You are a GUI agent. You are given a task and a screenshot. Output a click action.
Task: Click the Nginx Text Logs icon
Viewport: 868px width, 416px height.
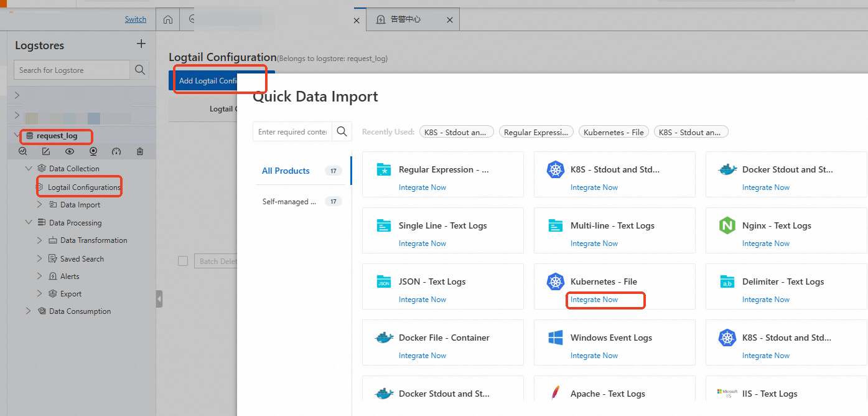727,225
